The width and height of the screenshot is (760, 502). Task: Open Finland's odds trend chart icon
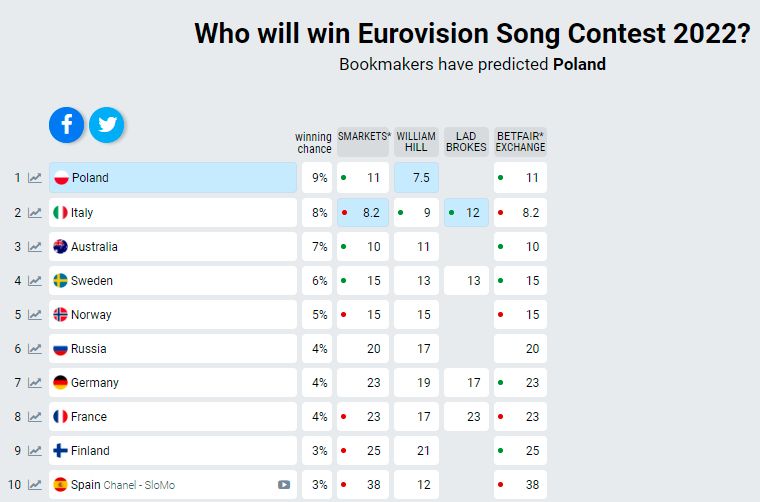[x=35, y=451]
